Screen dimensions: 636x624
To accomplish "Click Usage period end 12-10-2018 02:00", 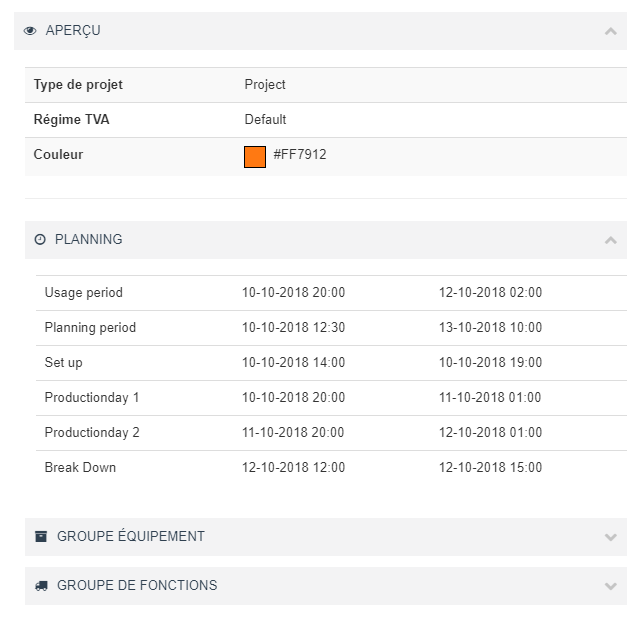I will tap(490, 293).
